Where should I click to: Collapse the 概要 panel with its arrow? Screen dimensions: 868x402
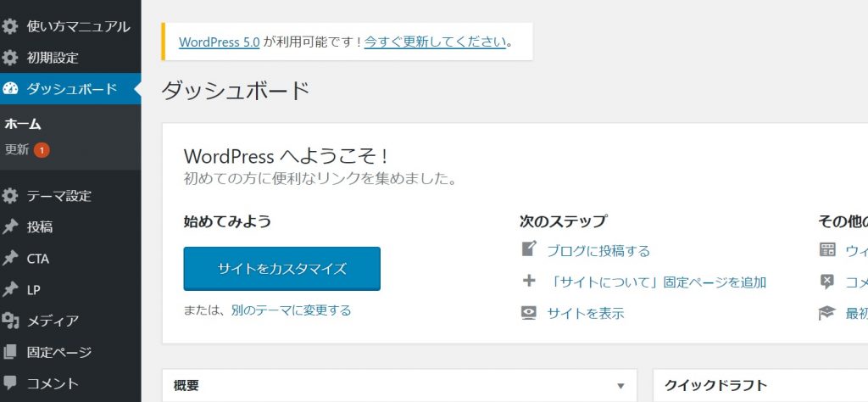[621, 386]
